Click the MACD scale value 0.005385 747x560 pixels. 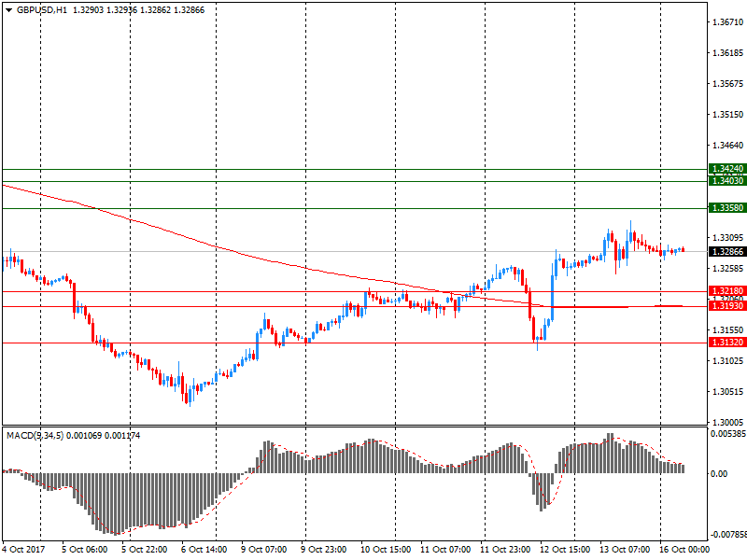tap(728, 434)
